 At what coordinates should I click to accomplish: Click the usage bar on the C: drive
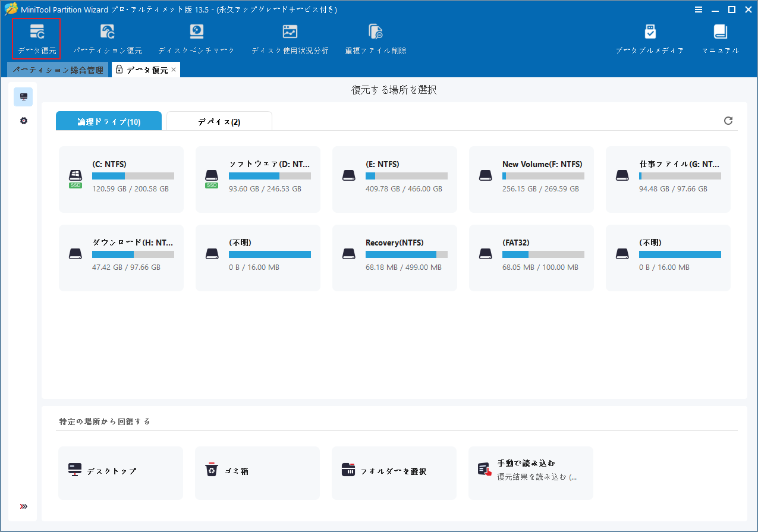133,175
